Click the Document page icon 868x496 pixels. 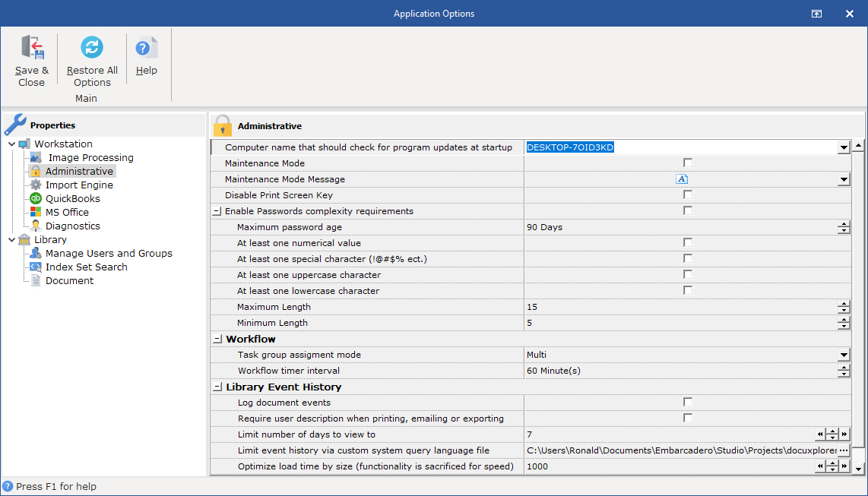click(36, 280)
